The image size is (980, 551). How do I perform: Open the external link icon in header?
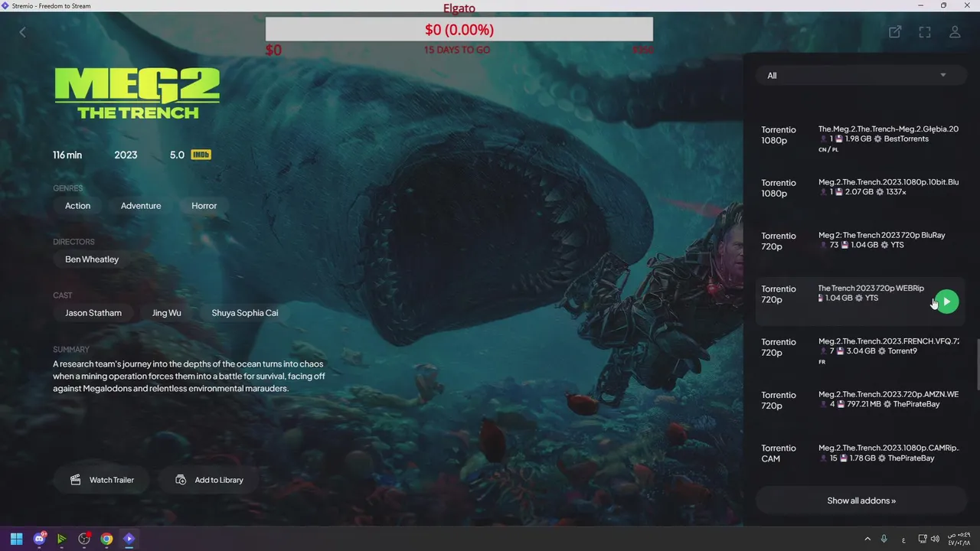tap(894, 32)
